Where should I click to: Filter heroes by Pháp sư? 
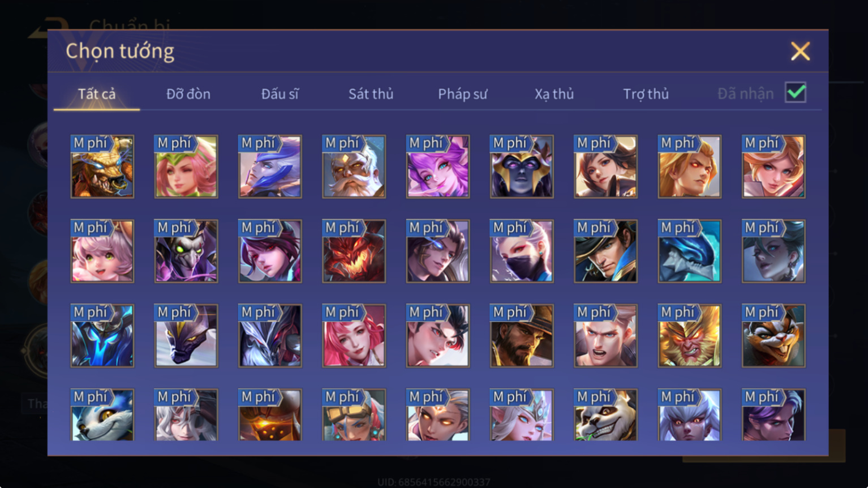[462, 94]
